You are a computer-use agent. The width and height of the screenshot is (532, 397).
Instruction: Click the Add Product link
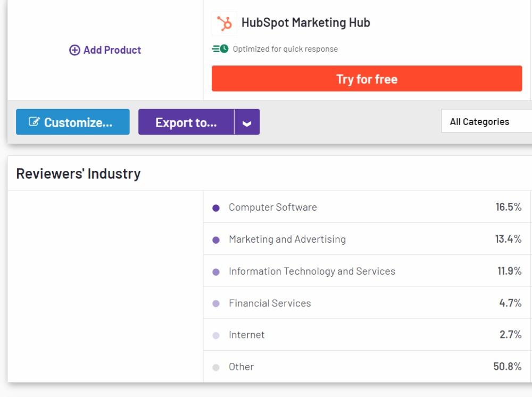(x=105, y=50)
